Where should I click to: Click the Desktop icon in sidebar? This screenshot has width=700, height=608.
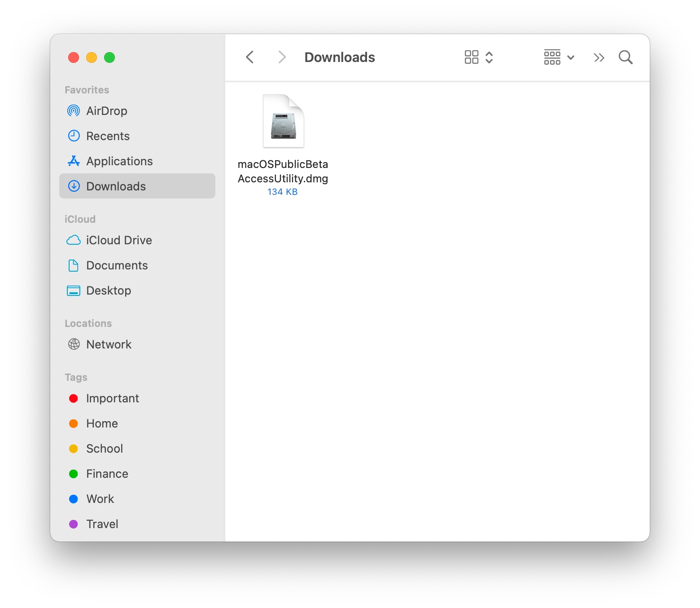tap(74, 291)
